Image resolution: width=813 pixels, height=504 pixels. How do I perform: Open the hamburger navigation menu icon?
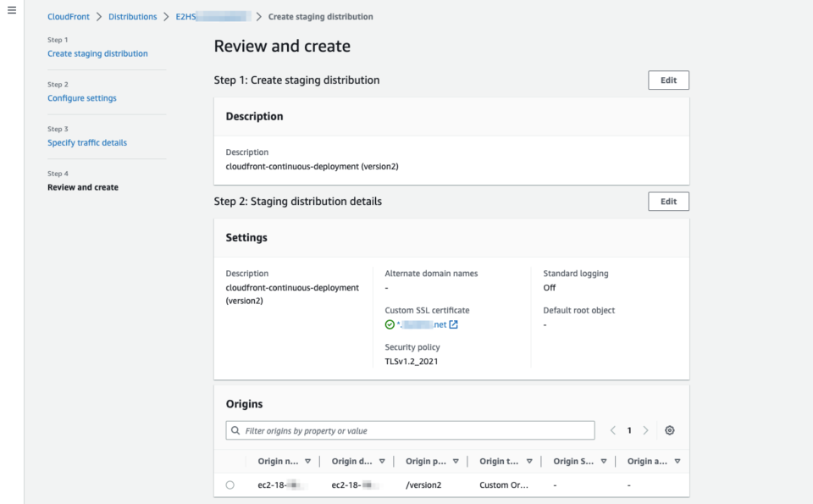pos(12,9)
